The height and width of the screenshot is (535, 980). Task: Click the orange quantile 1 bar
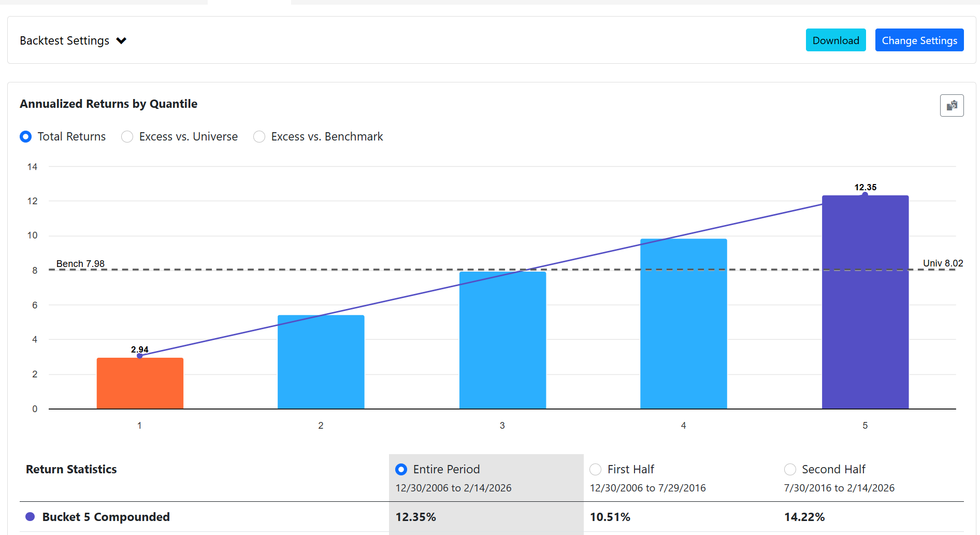(x=140, y=384)
